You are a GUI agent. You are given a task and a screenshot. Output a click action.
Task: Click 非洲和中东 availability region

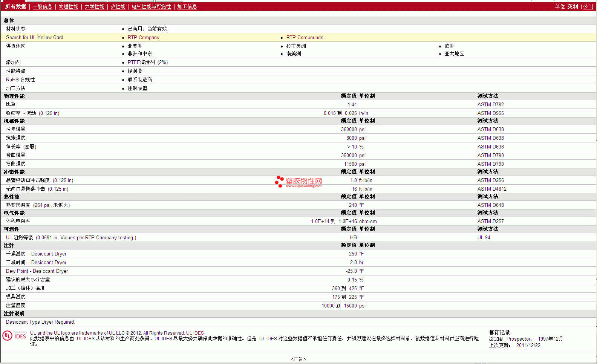(x=140, y=54)
